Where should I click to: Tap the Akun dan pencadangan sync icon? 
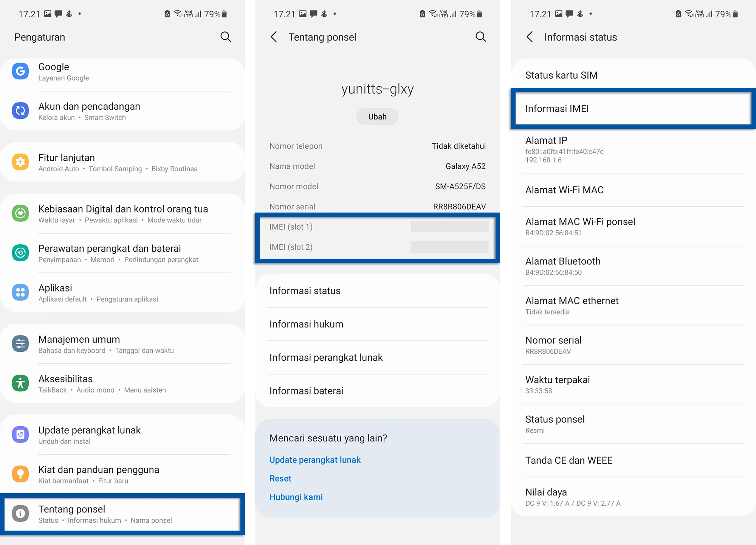point(20,111)
